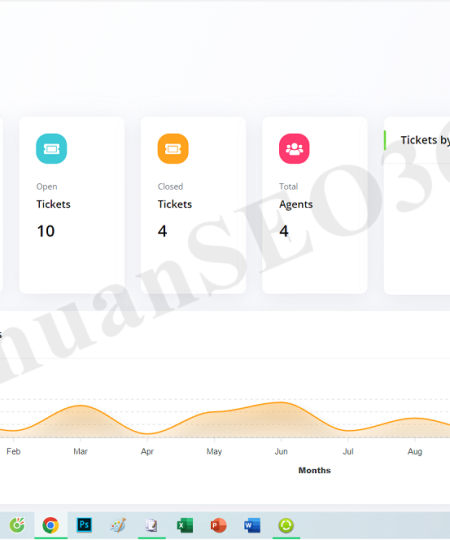Click the pink Total Agents icon
Viewport: 450px width, 540px height.
click(x=294, y=149)
